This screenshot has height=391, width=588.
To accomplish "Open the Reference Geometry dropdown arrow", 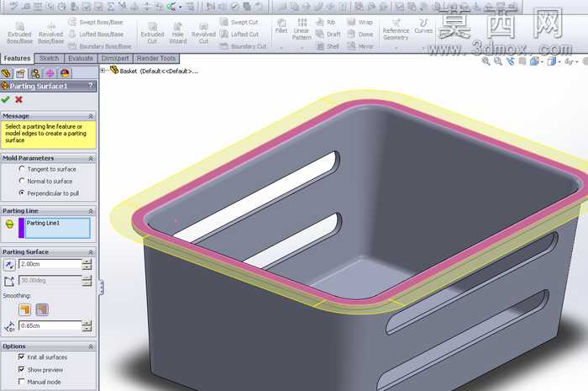I will [396, 48].
